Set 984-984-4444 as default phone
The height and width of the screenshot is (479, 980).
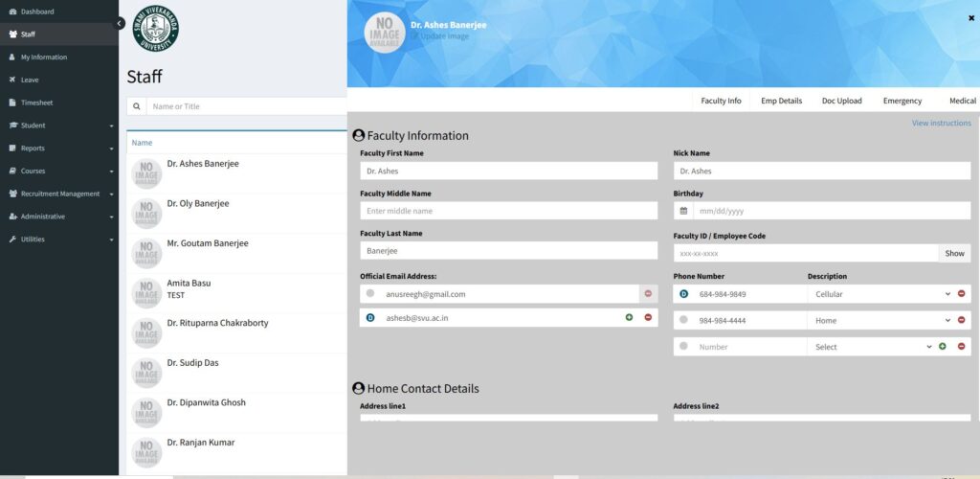tap(683, 320)
